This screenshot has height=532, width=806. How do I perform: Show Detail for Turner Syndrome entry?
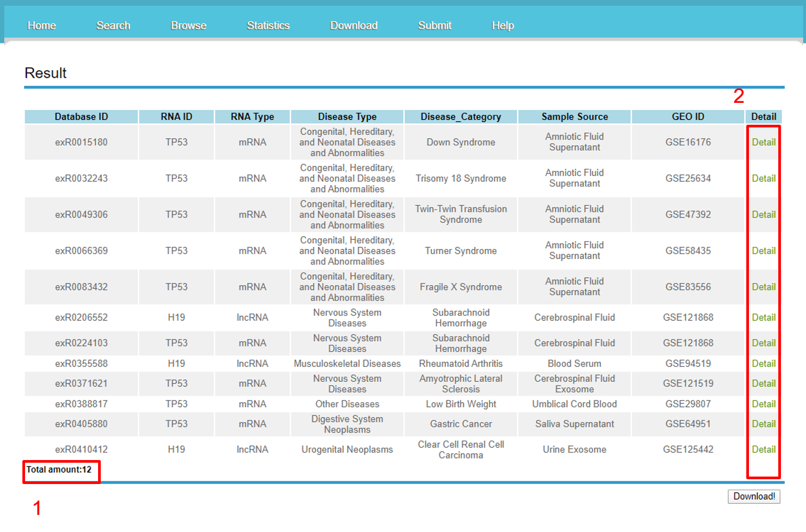[x=763, y=251]
